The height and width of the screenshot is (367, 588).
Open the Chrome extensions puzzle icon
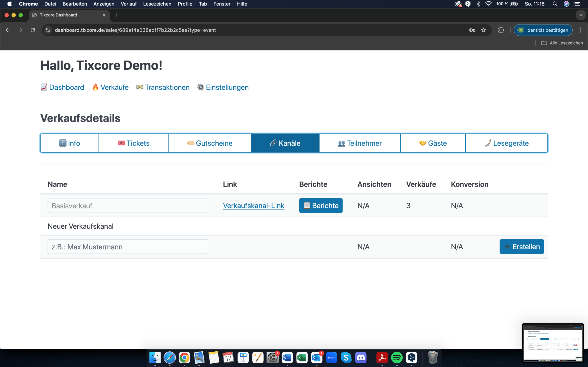[x=501, y=30]
